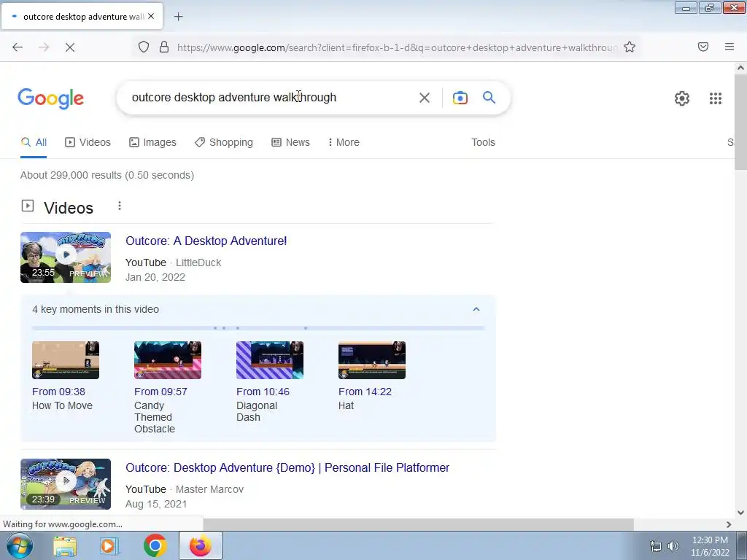This screenshot has height=560, width=747.
Task: Stop loading the page
Action: [70, 47]
